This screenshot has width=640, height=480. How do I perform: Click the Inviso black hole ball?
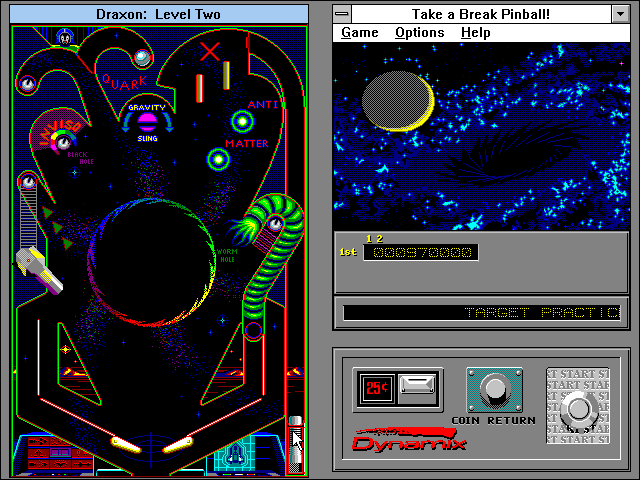pyautogui.click(x=63, y=142)
